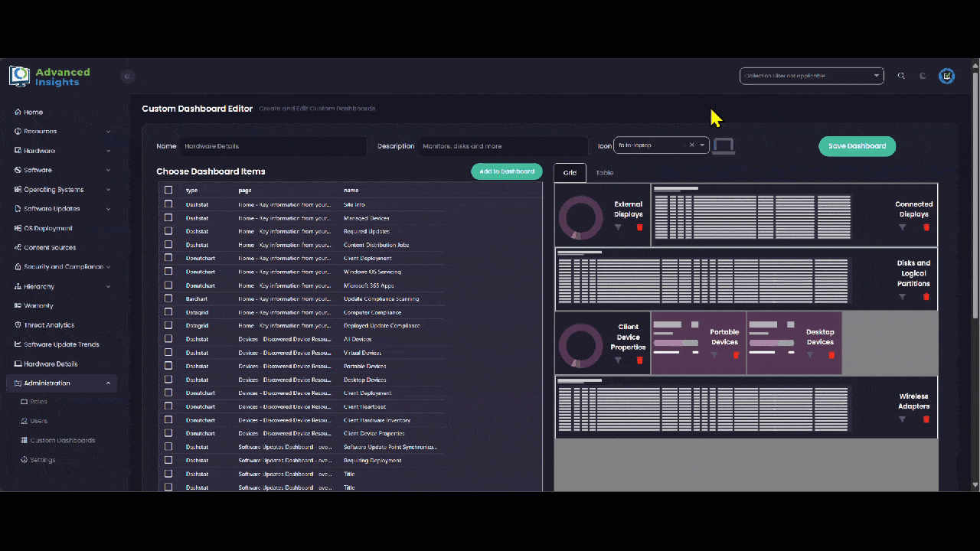Expand the Icon selection dropdown arrow

pyautogui.click(x=702, y=145)
